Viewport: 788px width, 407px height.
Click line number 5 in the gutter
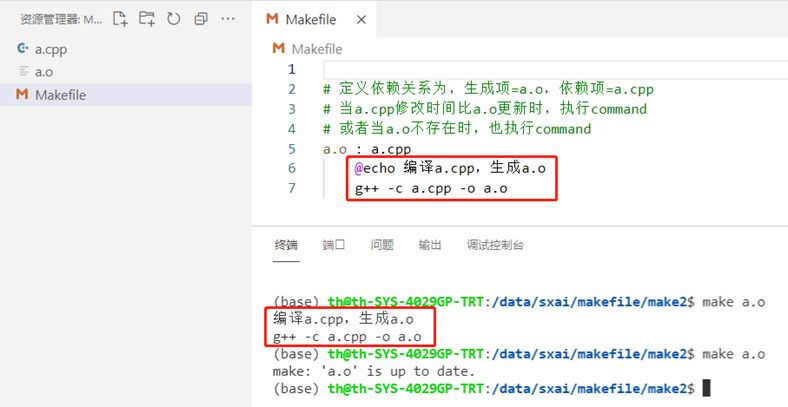tap(292, 149)
